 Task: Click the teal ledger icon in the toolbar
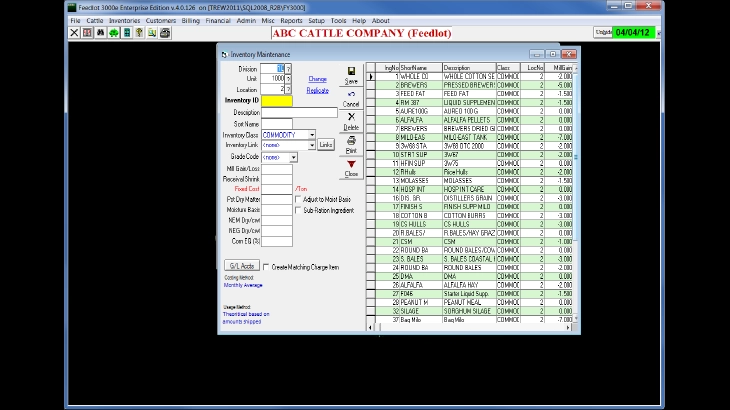[x=127, y=33]
